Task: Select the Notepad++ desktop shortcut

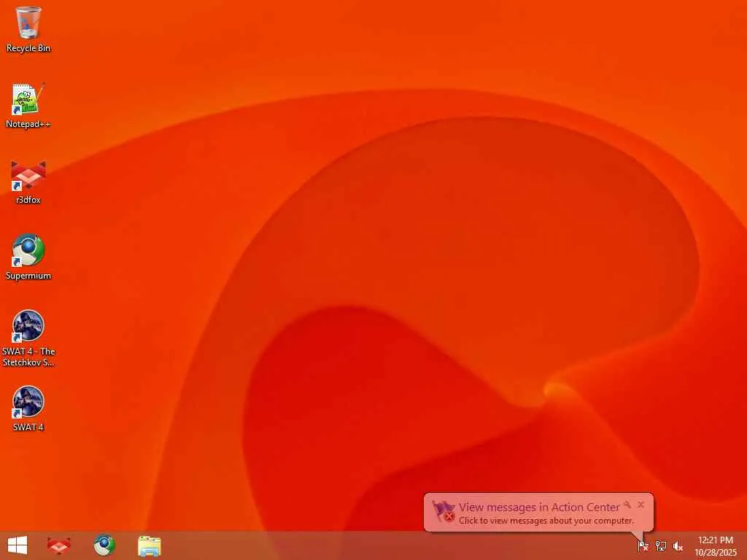Action: tap(28, 106)
